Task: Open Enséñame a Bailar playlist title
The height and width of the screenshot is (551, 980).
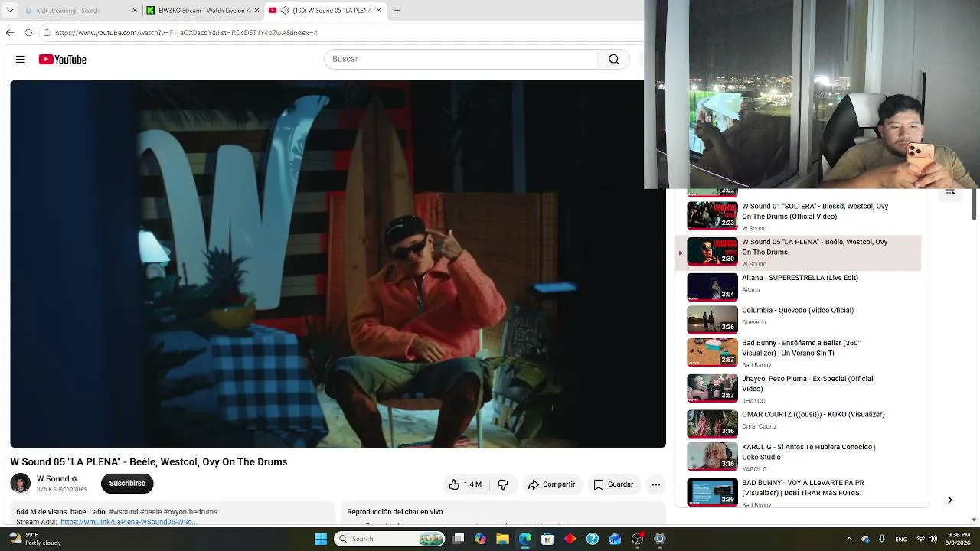Action: 802,348
